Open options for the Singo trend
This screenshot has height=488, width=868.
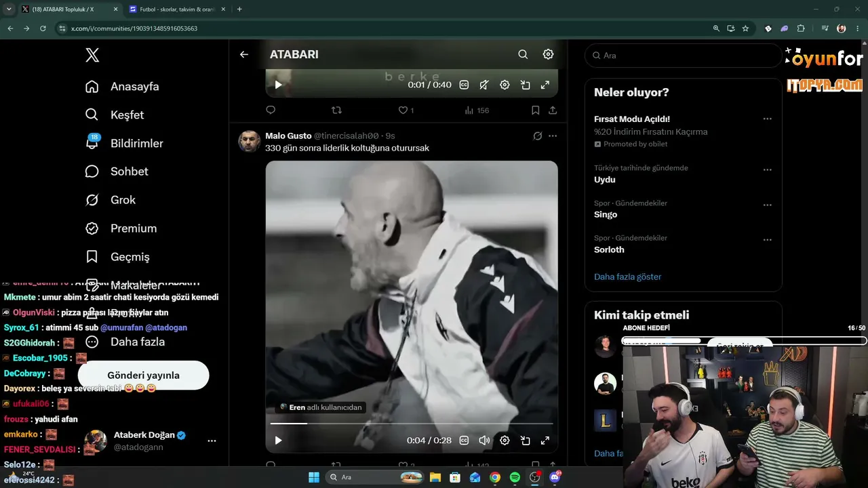click(x=767, y=205)
